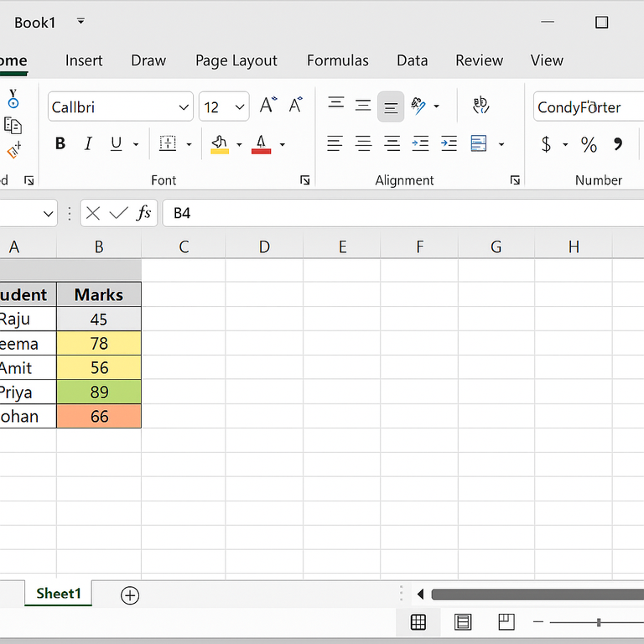Toggle Bold formatting
Viewport: 644px width, 644px height.
click(60, 143)
